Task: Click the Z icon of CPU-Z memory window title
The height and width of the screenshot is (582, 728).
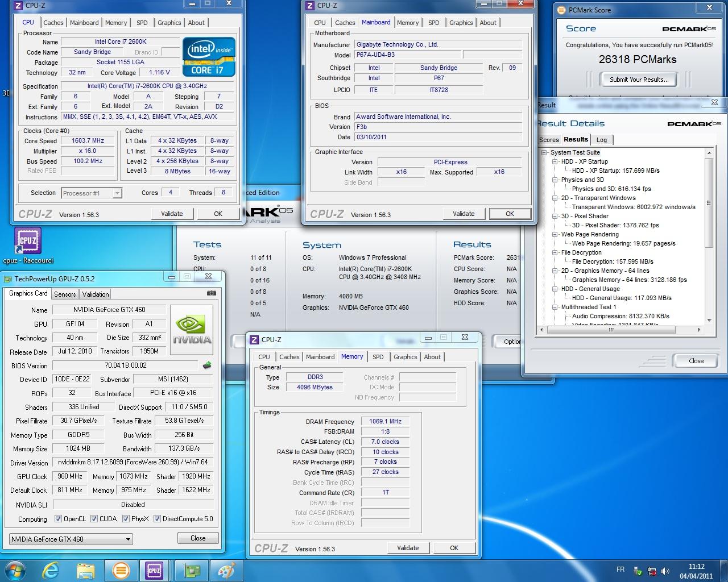Action: pyautogui.click(x=255, y=340)
